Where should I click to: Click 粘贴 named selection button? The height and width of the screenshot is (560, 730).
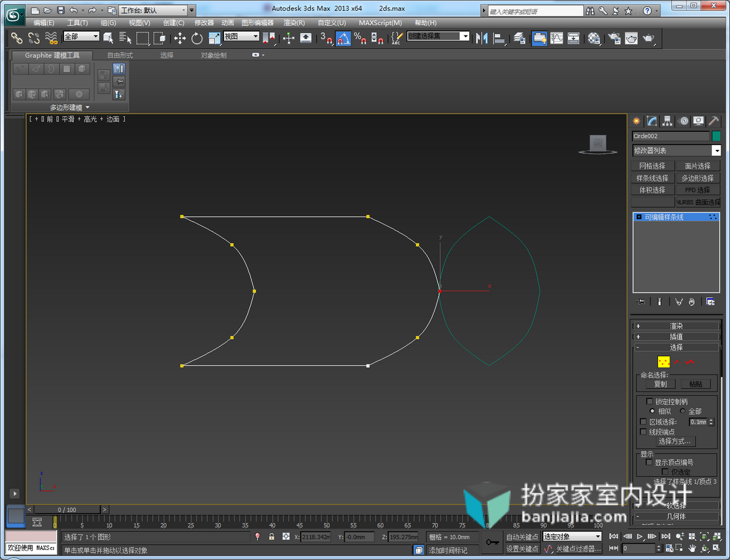coord(696,384)
